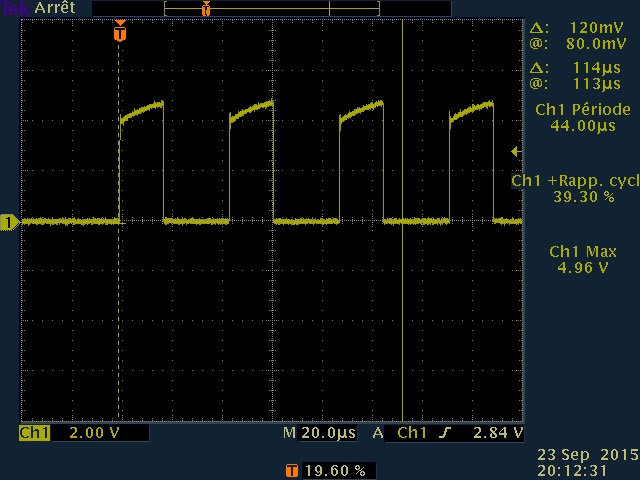Image resolution: width=640 pixels, height=480 pixels.
Task: Click the 2.84 V trigger level readout
Action: click(498, 433)
